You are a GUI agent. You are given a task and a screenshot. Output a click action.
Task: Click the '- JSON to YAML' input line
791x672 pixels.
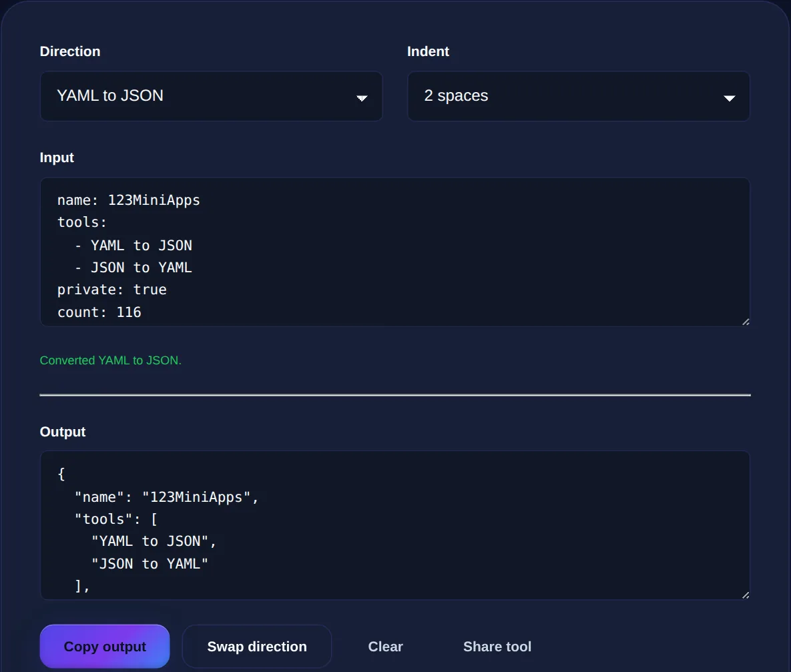tap(134, 268)
